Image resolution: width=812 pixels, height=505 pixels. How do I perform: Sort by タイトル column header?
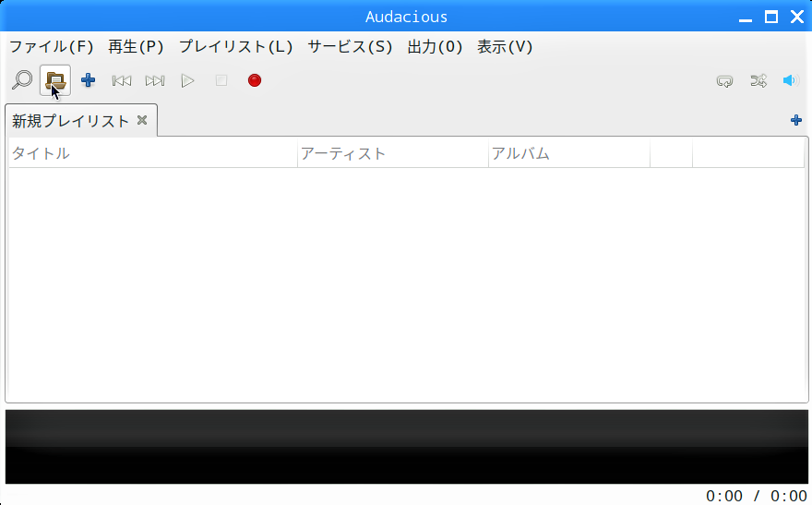coord(153,153)
